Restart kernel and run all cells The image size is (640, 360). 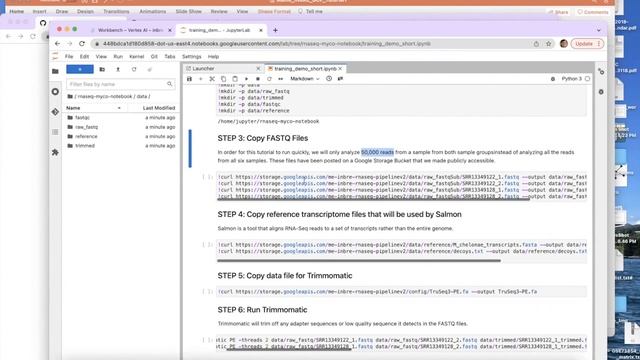tap(280, 79)
